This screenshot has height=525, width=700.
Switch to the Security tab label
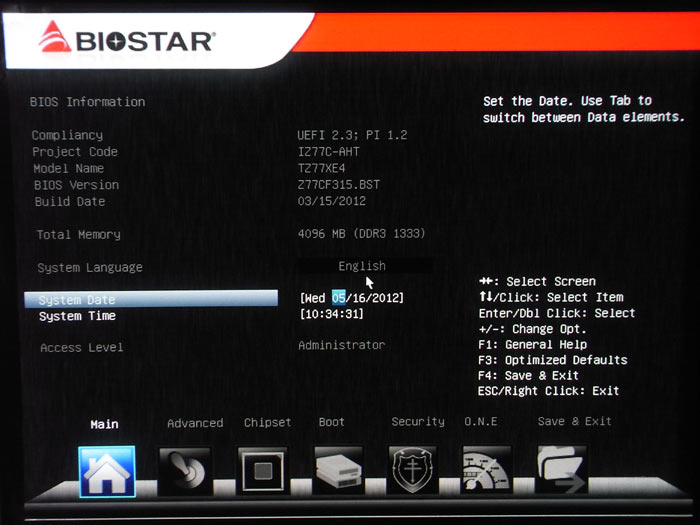[x=418, y=421]
